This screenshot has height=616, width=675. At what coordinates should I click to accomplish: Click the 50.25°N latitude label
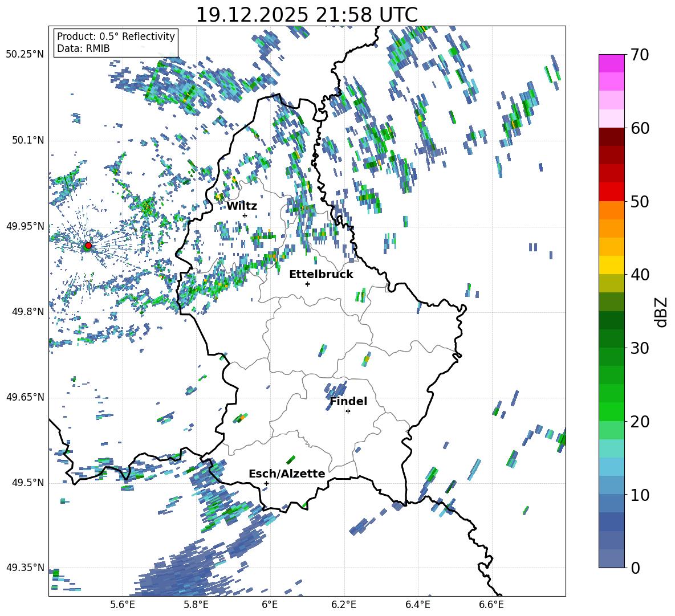[25, 55]
